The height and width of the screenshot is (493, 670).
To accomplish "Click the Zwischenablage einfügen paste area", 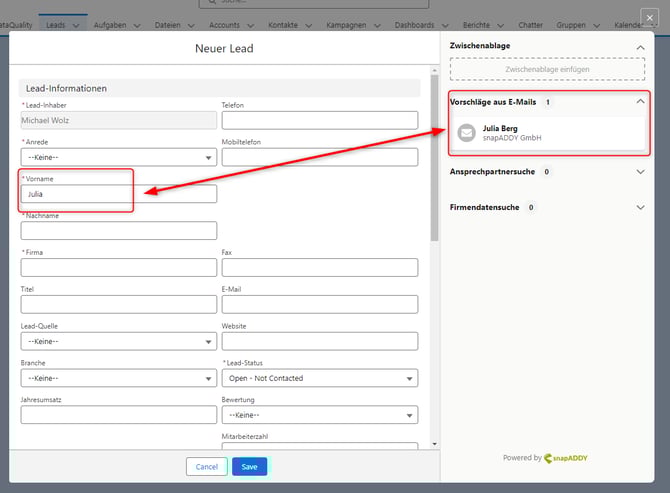I will [548, 69].
